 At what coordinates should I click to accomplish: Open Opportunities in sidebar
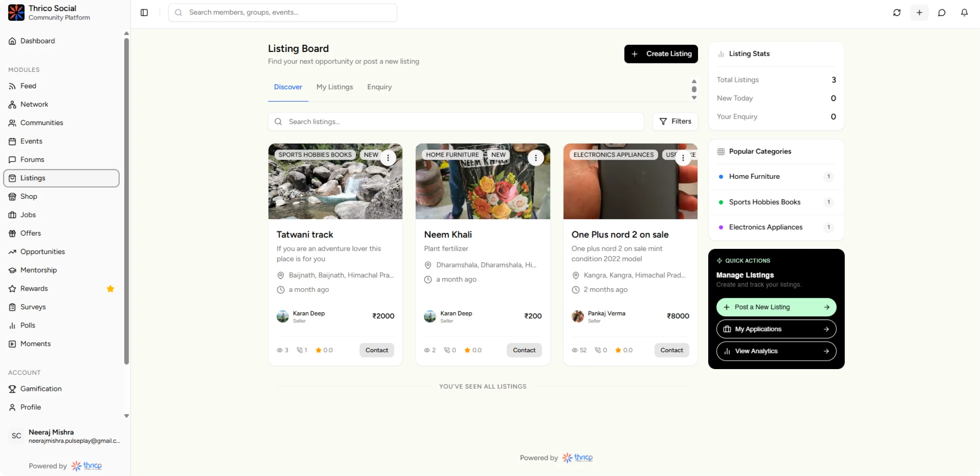61,252
